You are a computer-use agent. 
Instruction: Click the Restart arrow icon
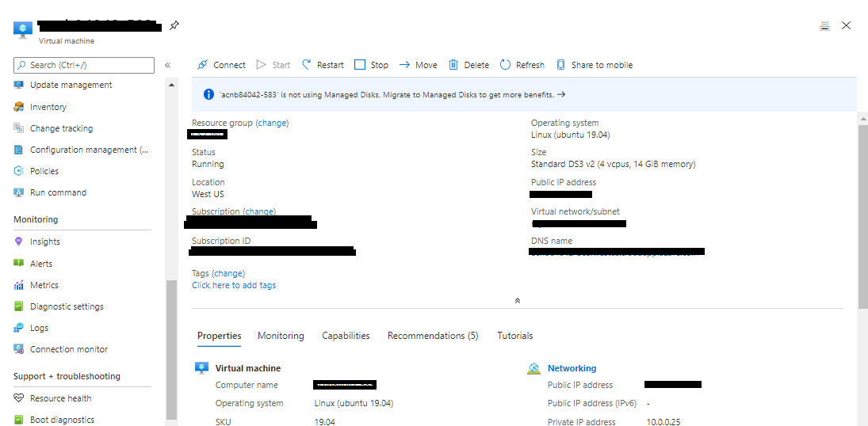pyautogui.click(x=306, y=65)
